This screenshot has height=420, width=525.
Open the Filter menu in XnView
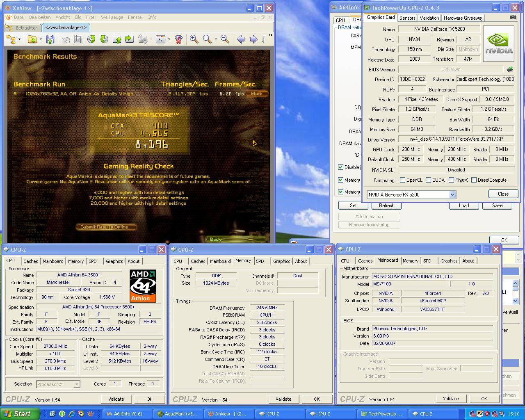[91, 17]
